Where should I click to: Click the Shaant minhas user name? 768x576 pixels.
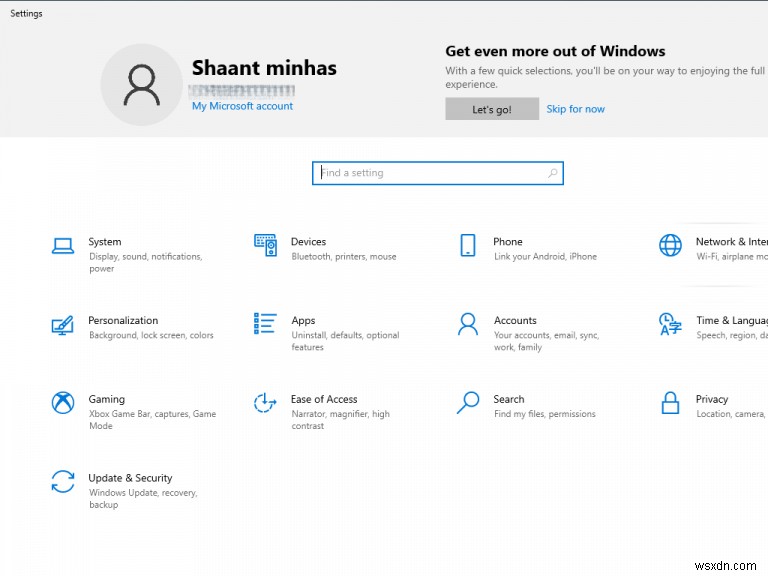[264, 68]
